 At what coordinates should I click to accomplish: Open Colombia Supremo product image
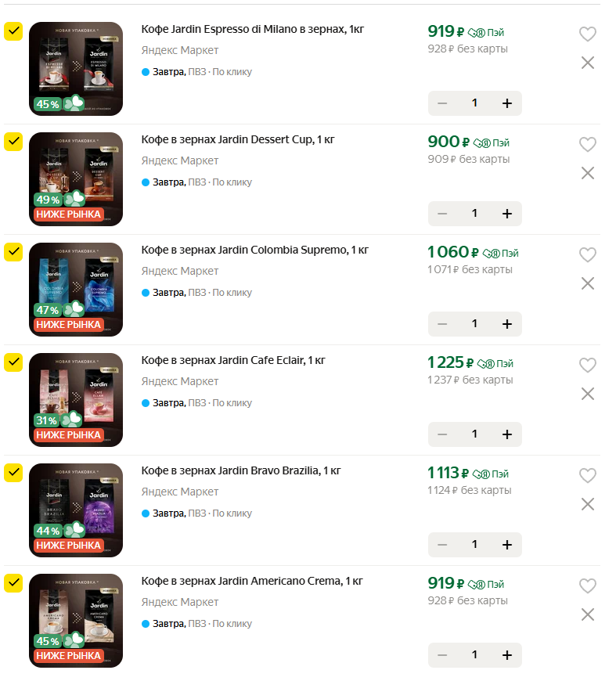(x=76, y=290)
